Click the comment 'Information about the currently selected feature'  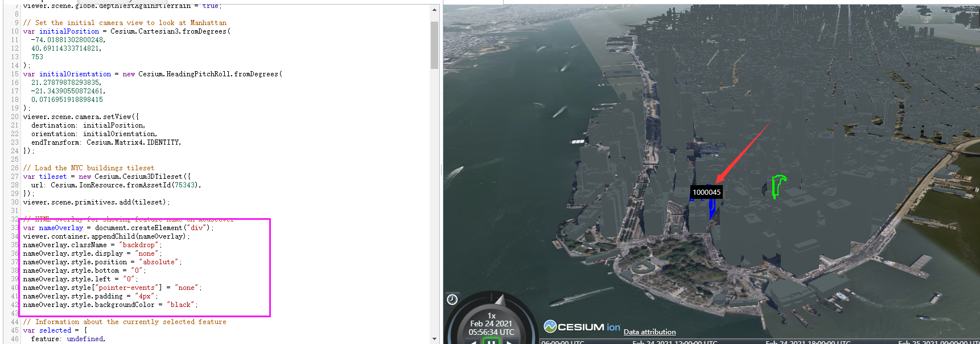(x=125, y=322)
